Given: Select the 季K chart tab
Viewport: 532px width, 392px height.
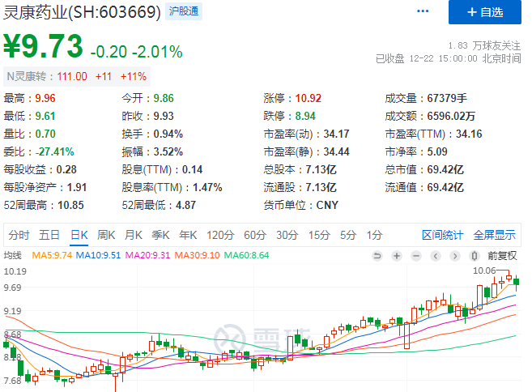Looking at the screenshot, I should tap(160, 235).
